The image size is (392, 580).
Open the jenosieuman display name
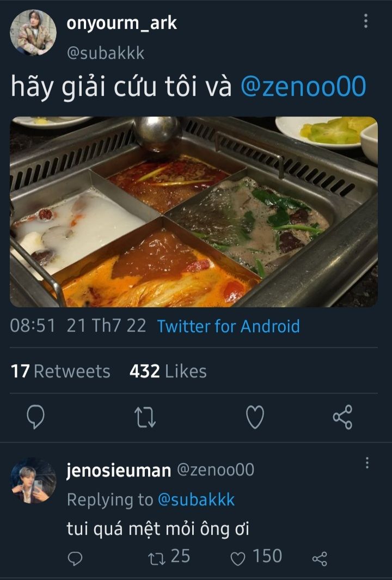click(118, 470)
